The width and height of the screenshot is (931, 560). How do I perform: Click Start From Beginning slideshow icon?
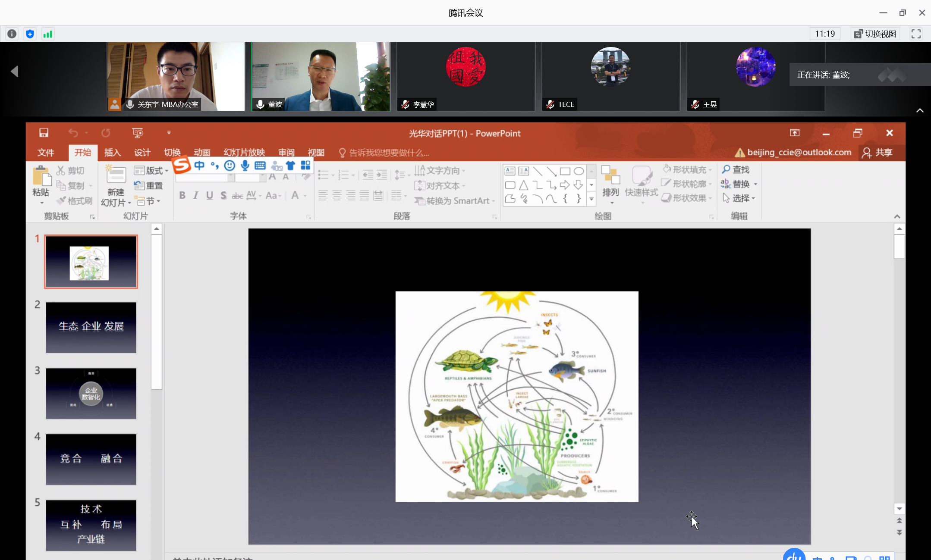click(x=138, y=133)
